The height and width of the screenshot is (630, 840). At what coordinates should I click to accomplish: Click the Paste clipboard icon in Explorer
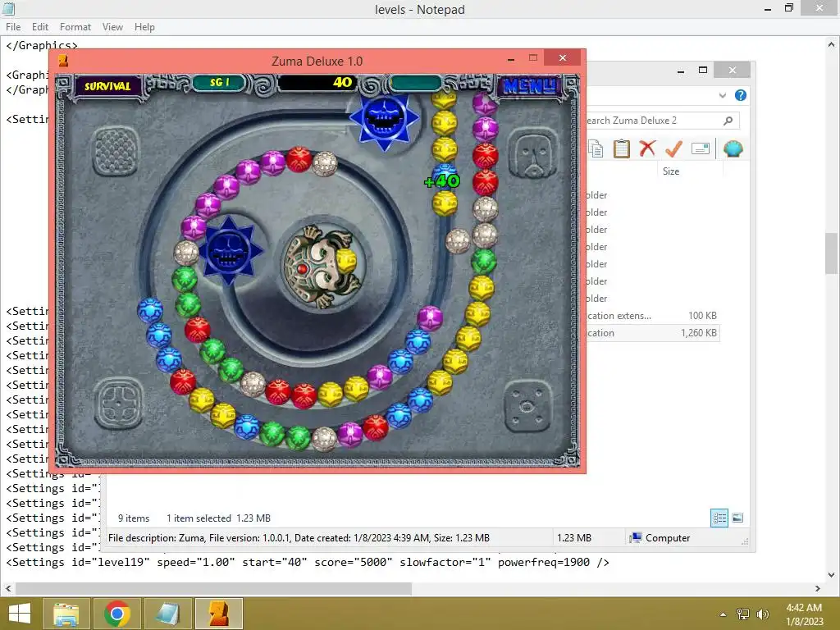(x=622, y=148)
